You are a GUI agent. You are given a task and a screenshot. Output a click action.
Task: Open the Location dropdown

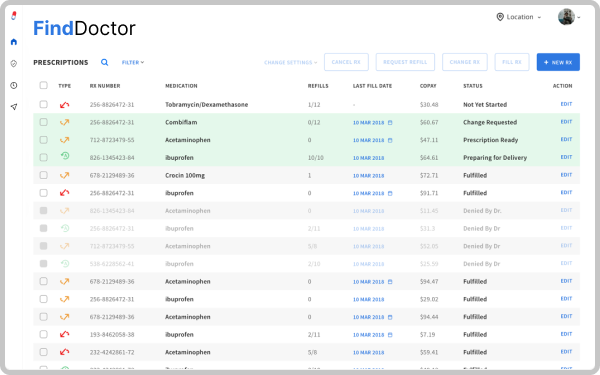coord(519,17)
